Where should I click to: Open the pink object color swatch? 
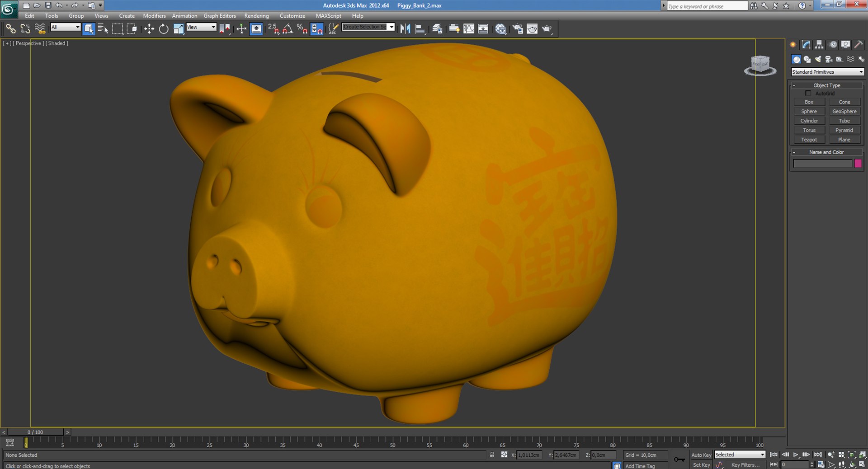(858, 164)
